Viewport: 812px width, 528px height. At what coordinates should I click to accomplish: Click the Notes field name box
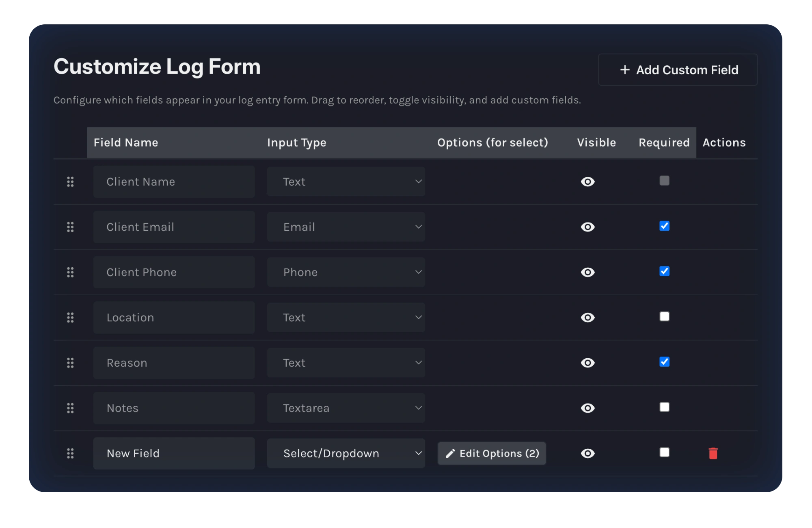[x=174, y=408]
